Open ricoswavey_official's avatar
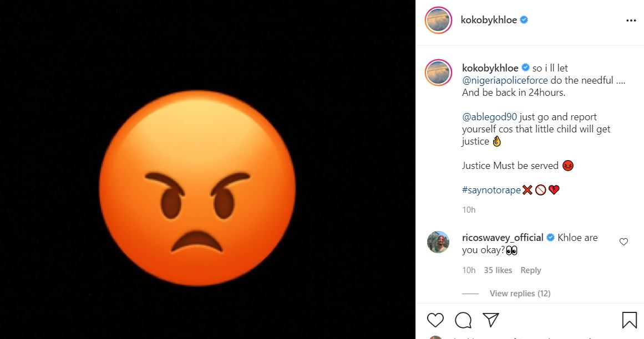Screen dimensions: 644x339 pyautogui.click(x=438, y=242)
